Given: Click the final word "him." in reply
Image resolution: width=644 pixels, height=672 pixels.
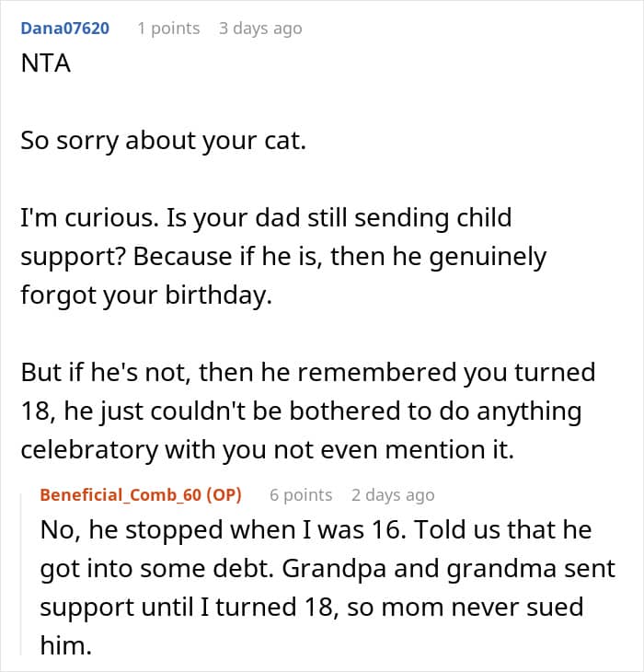Looking at the screenshot, I should (66, 645).
